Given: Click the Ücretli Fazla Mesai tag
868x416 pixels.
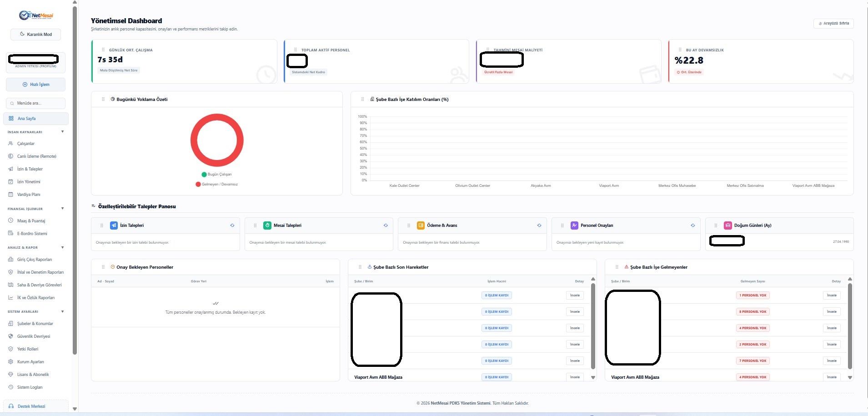Looking at the screenshot, I should pos(498,72).
